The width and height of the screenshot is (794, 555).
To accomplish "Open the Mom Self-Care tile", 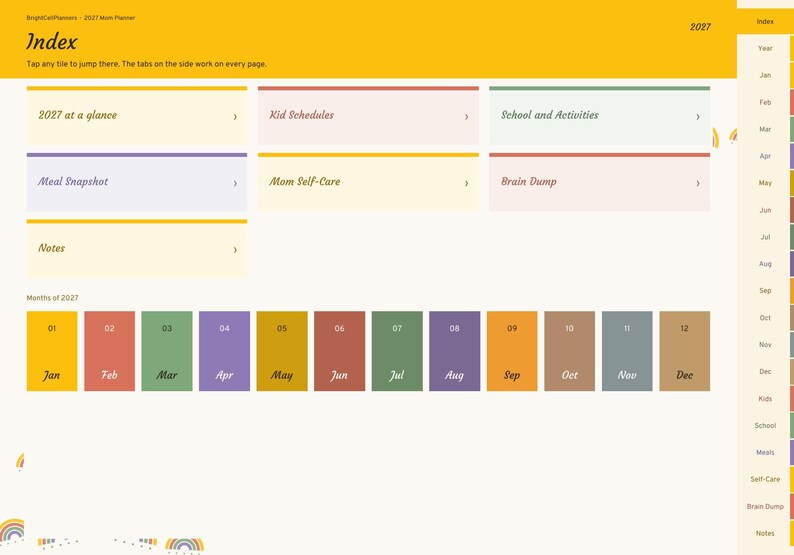I will (368, 182).
